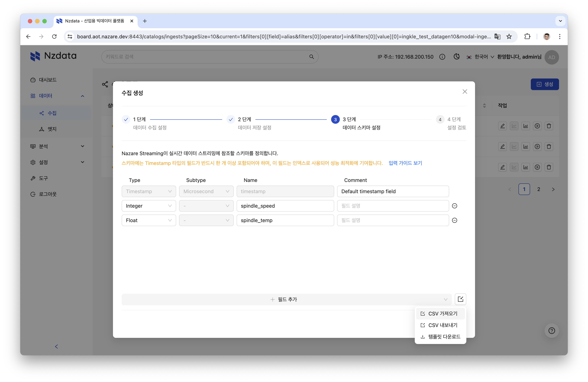
Task: Click the comment field for spindle_speed
Action: point(393,206)
